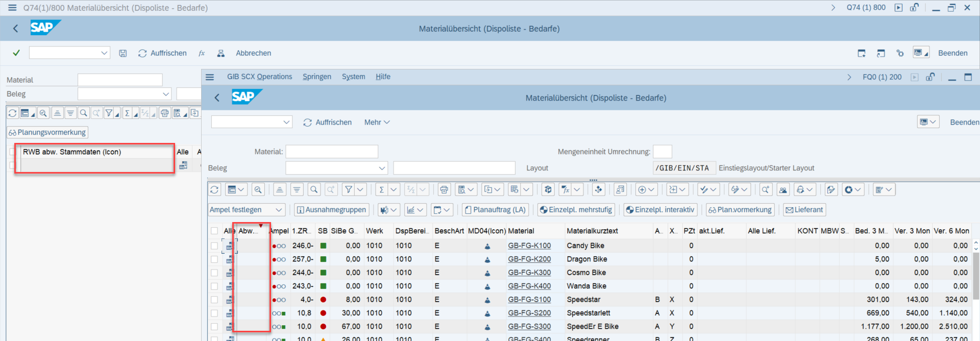Click the save disk icon in the top toolbar
Viewport: 980px width, 341px height.
(x=123, y=53)
